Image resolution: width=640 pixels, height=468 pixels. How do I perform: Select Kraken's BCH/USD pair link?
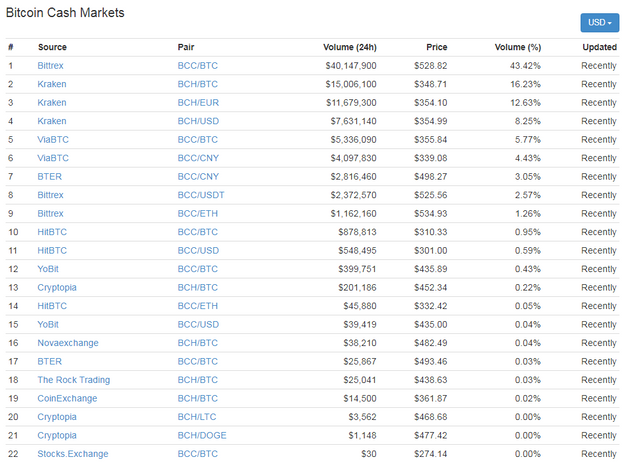coord(197,121)
